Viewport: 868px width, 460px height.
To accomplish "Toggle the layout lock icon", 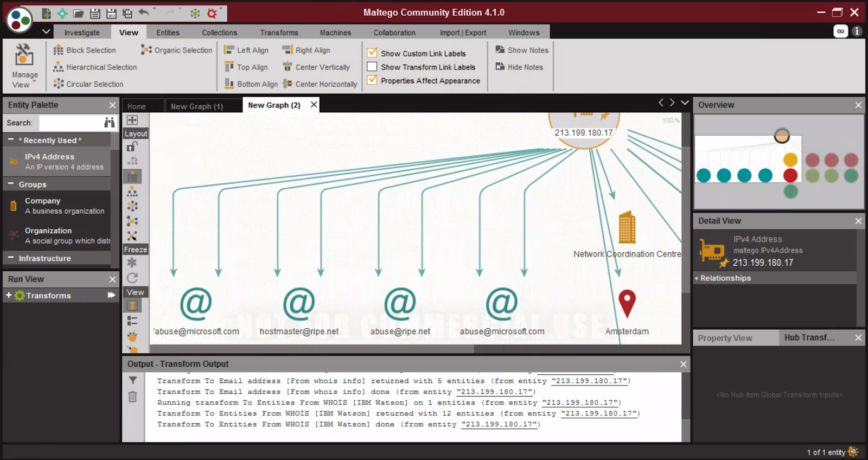I will pyautogui.click(x=132, y=146).
